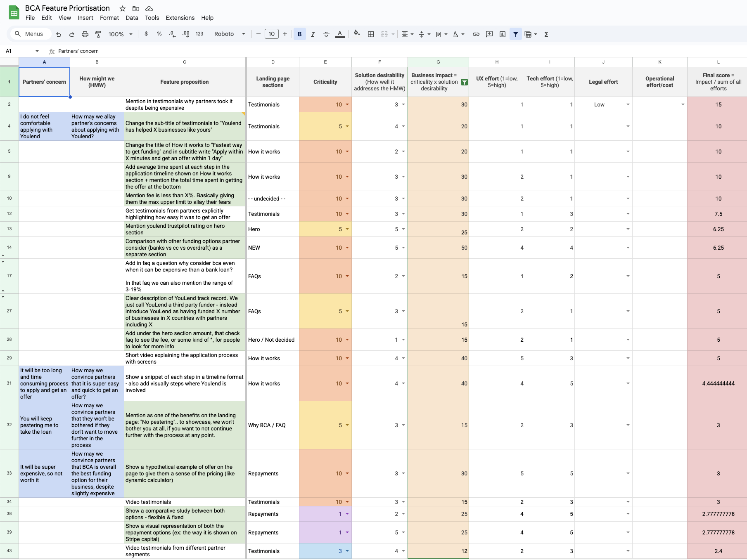Open the fill color picker

[x=357, y=34]
